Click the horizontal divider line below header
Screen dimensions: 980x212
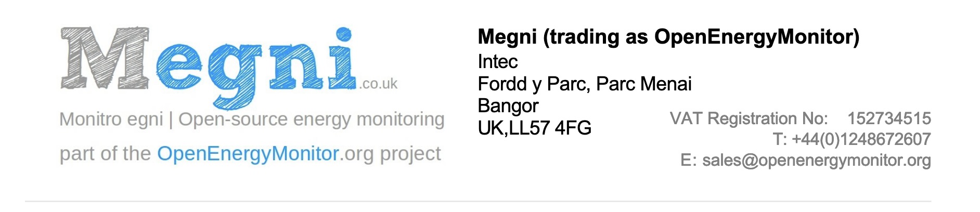478,201
